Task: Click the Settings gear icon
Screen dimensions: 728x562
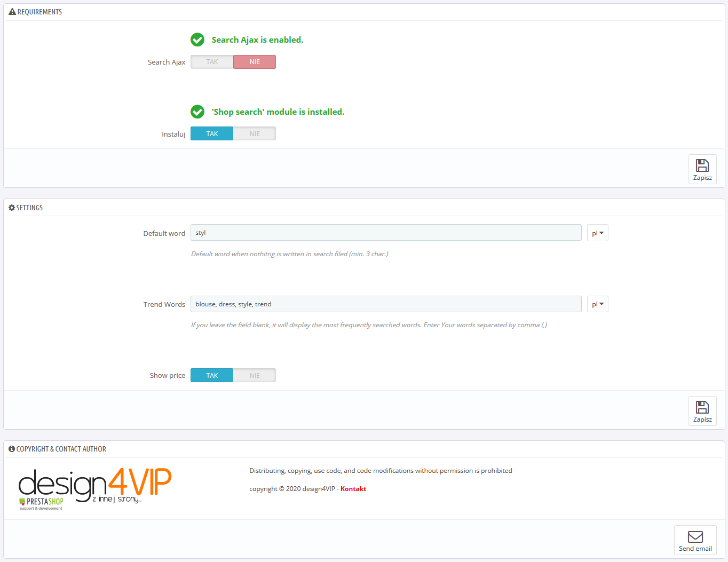Action: (x=12, y=208)
